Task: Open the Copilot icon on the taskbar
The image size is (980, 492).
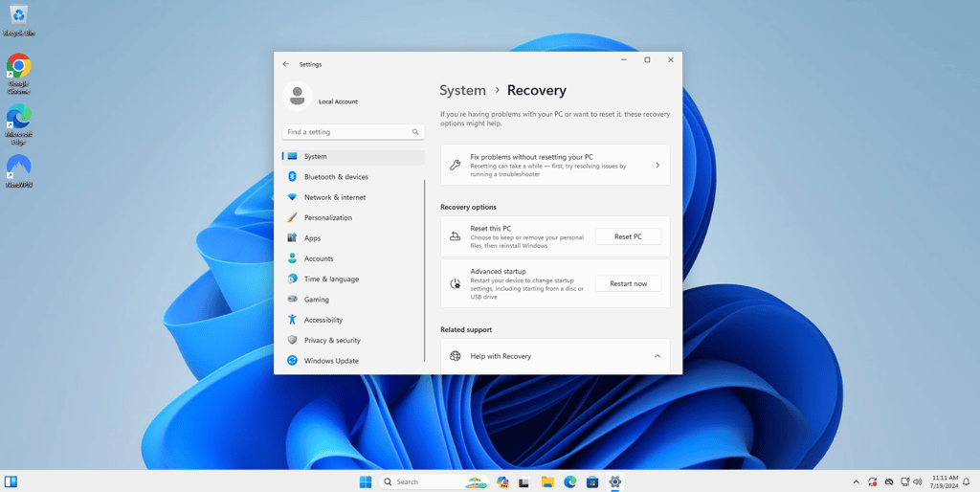Action: 502,482
